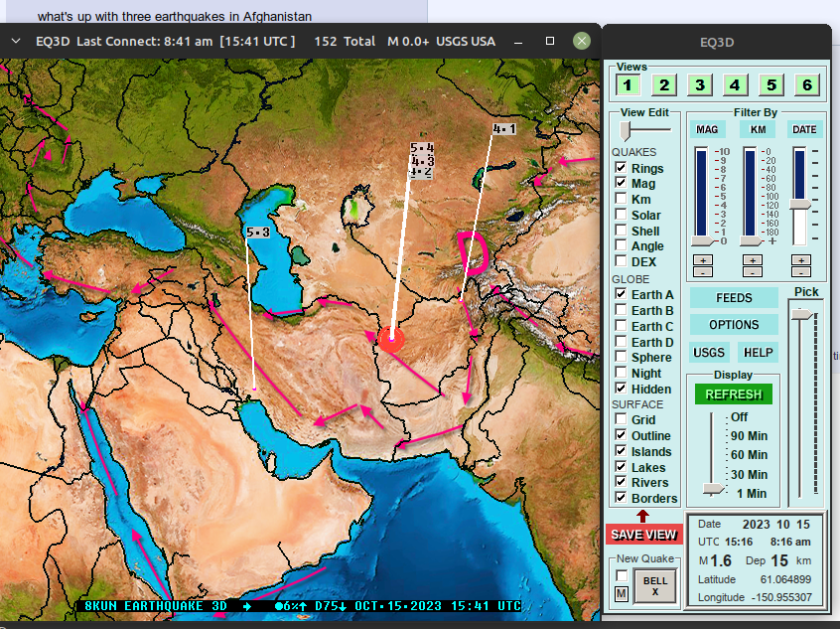The height and width of the screenshot is (629, 840).
Task: Open the HELP button
Action: 758,353
